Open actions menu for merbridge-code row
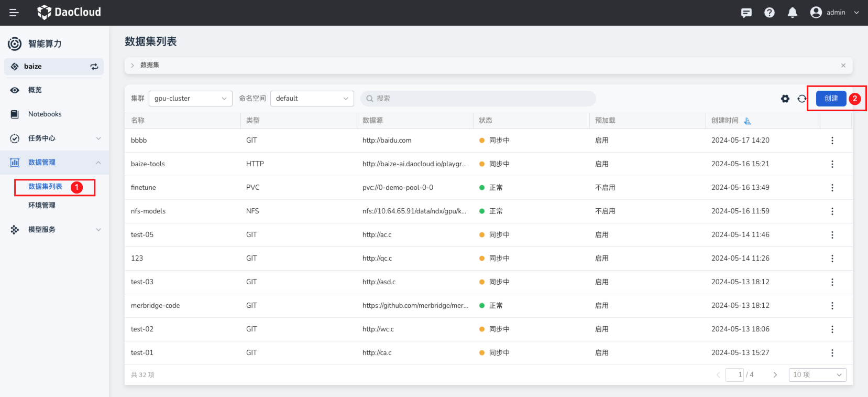868x397 pixels. pyautogui.click(x=832, y=306)
